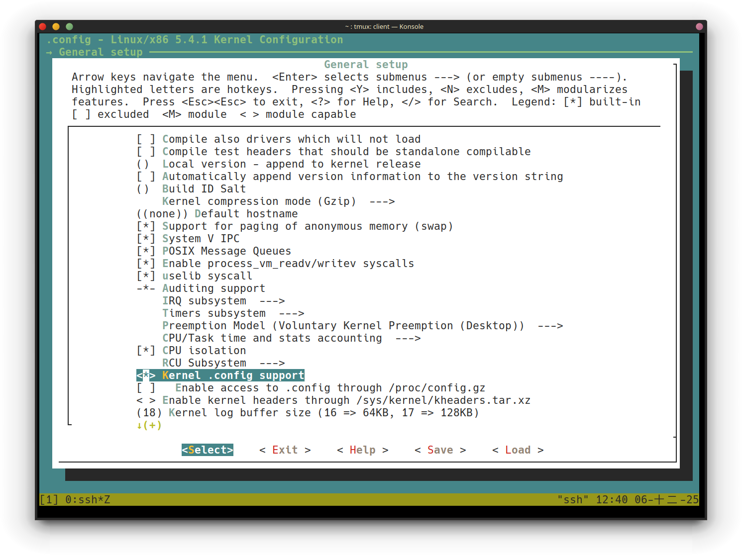Click the yellow minimize window dot
The image size is (742, 560).
pos(56,26)
